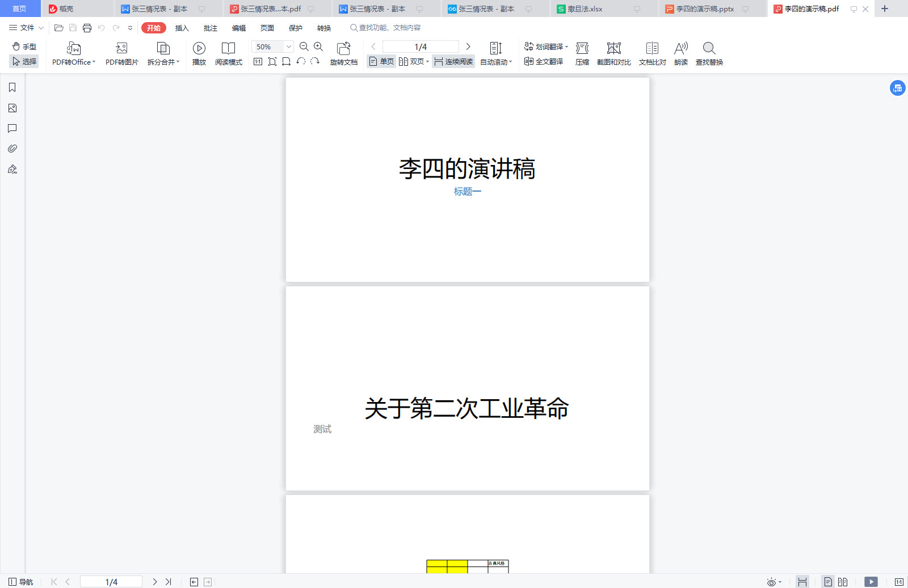The height and width of the screenshot is (588, 908).
Task: Toggle 导航 navigation pane in status bar
Action: tap(21, 582)
